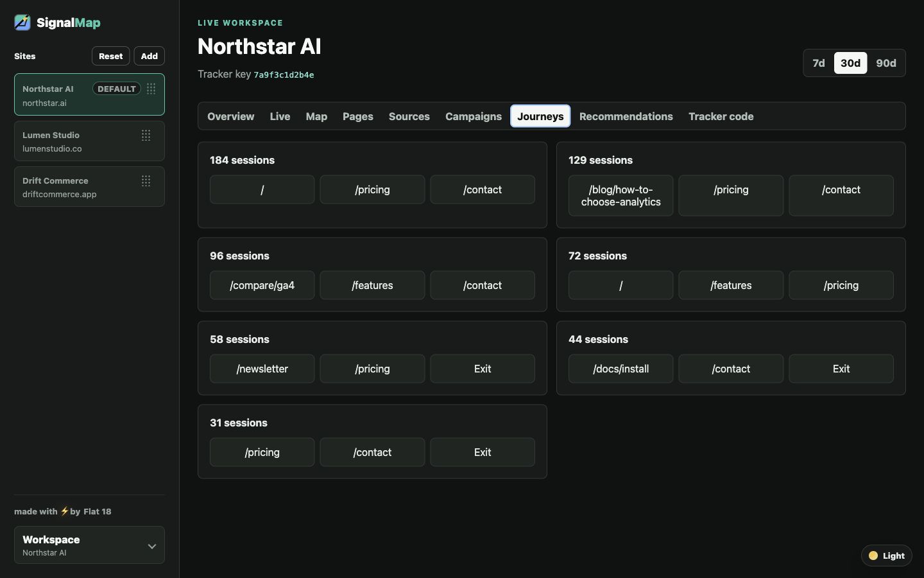Screen dimensions: 924x578
Task: Select the 90d time range
Action: 886,63
